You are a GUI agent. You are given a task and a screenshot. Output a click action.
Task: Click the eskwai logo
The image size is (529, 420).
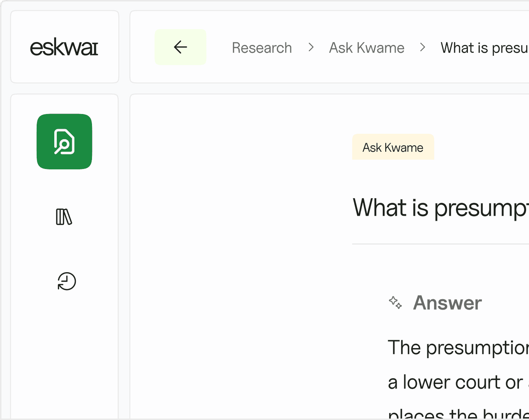tap(64, 47)
